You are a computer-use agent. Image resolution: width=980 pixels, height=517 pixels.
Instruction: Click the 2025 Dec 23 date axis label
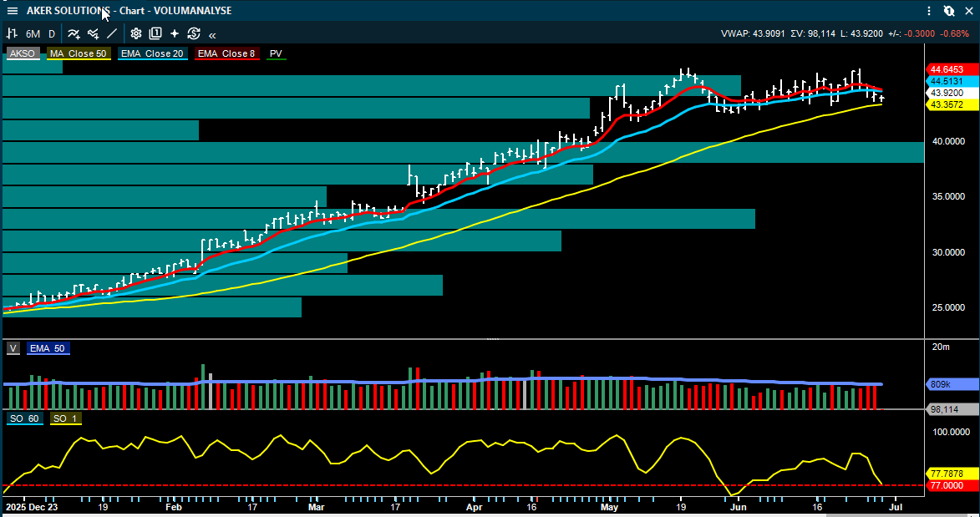[31, 507]
